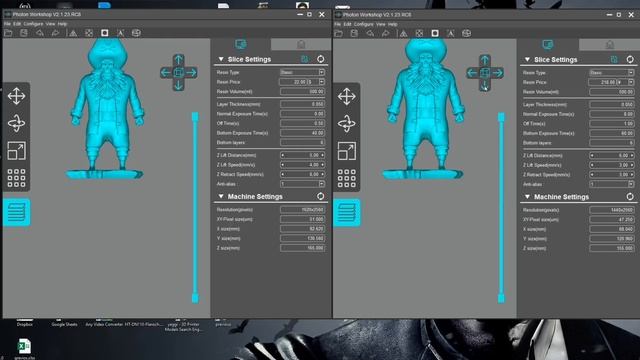640x360 pixels.
Task: Open View menu in left window
Action: pyautogui.click(x=50, y=24)
